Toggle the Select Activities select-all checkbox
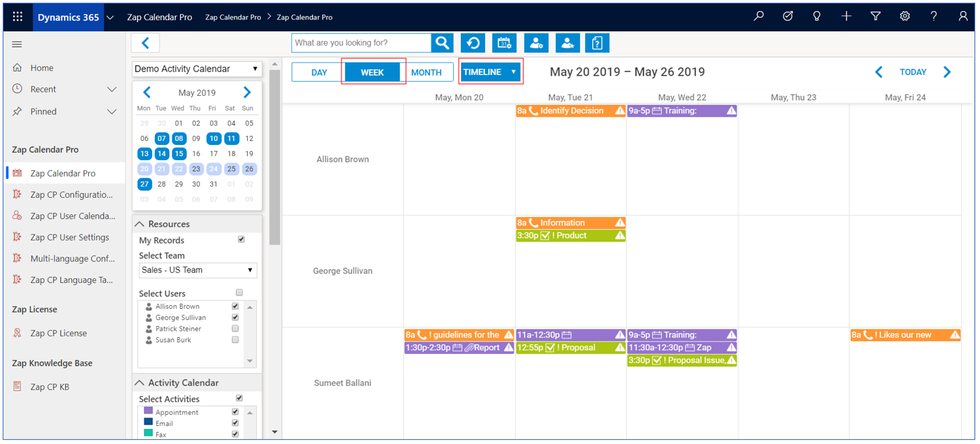Image resolution: width=980 pixels, height=444 pixels. [x=239, y=398]
